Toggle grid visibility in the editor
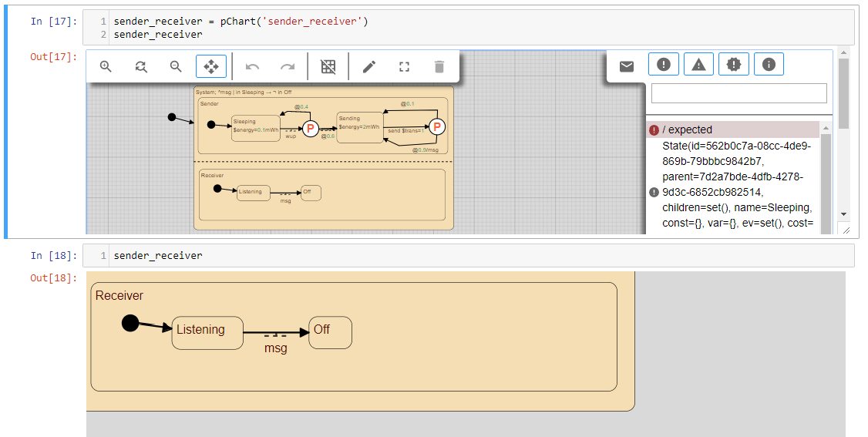Image resolution: width=868 pixels, height=437 pixels. 328,67
